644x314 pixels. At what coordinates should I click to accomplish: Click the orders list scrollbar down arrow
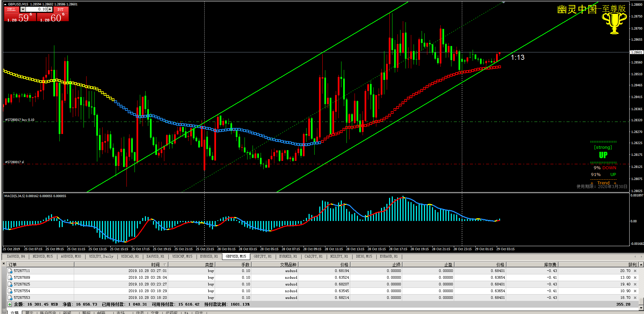point(641,307)
